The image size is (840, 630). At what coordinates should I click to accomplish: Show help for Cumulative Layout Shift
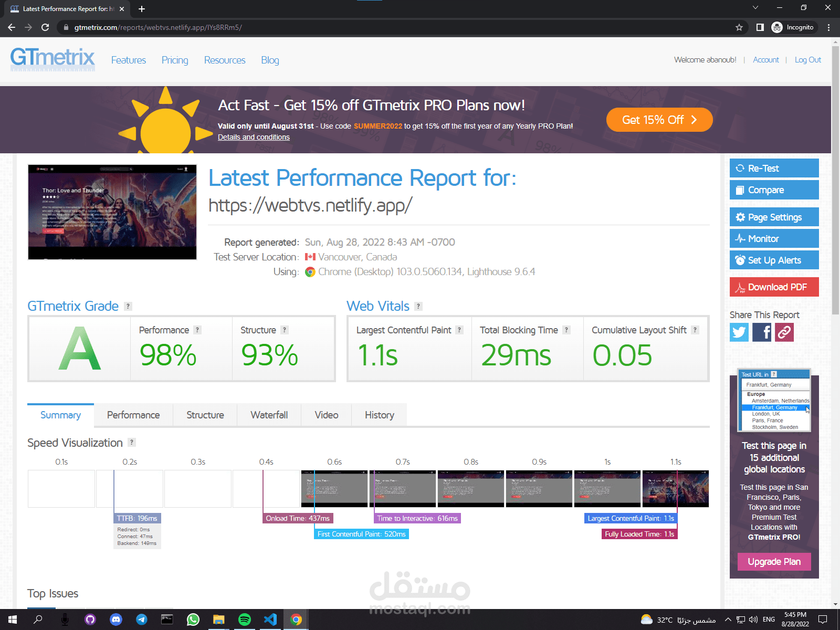[695, 330]
